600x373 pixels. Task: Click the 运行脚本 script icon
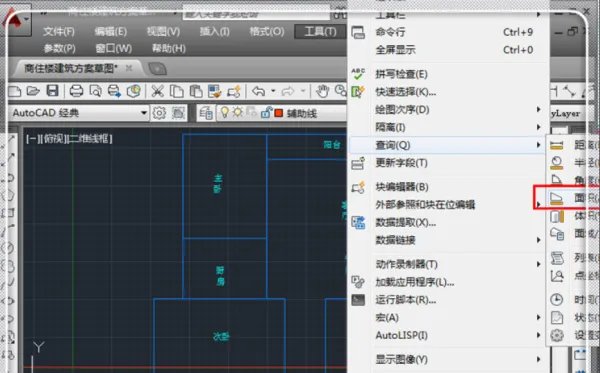(x=358, y=300)
